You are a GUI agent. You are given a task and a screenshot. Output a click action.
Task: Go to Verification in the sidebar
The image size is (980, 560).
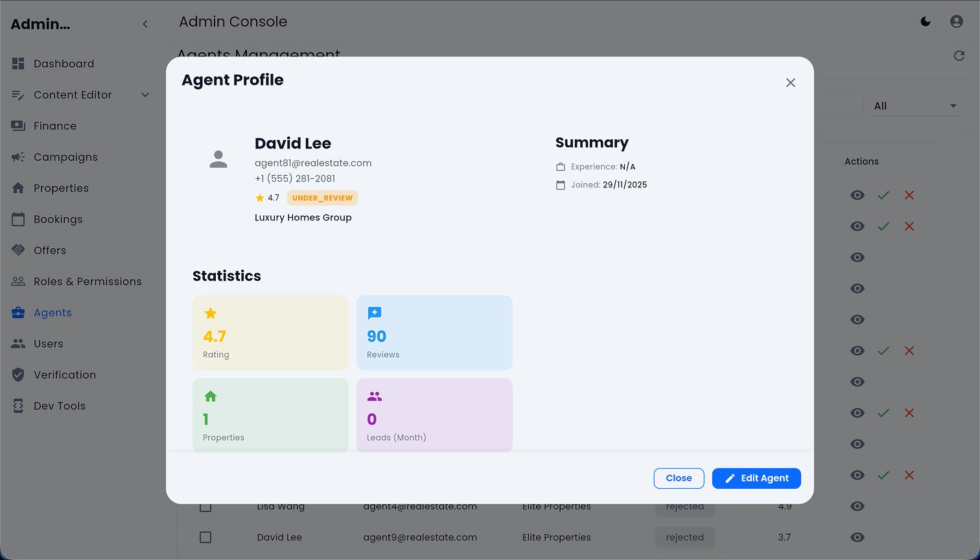pyautogui.click(x=64, y=375)
